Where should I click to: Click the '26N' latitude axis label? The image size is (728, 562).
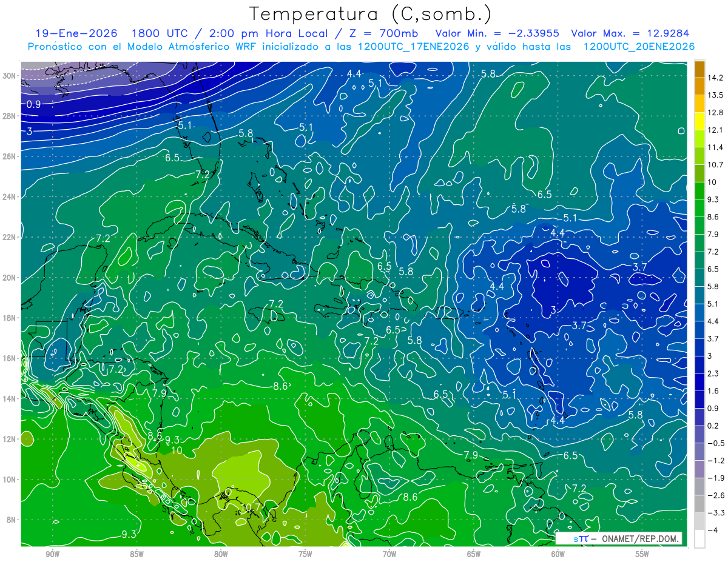click(9, 156)
